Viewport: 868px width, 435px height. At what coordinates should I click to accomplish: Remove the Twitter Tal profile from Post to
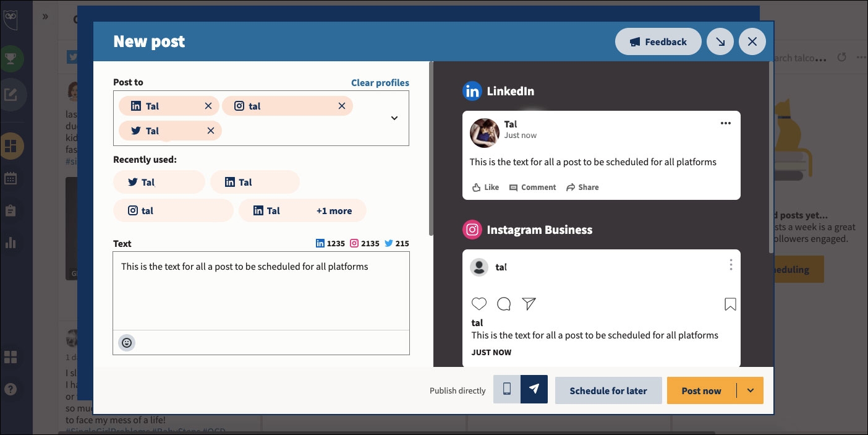point(210,131)
